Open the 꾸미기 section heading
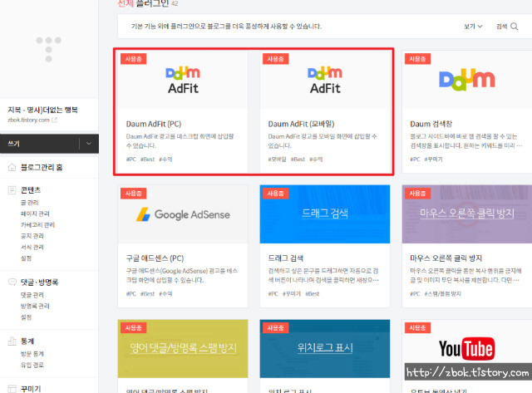The width and height of the screenshot is (532, 393). click(31, 389)
